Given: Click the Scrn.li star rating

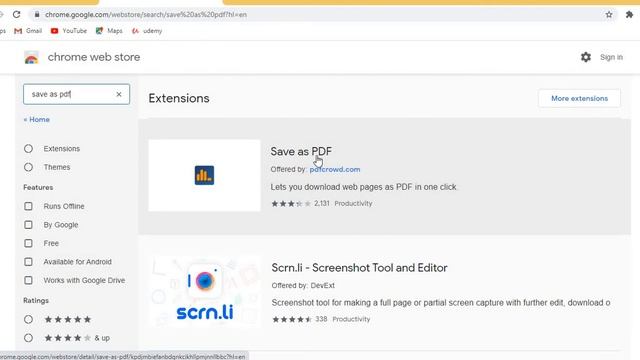Looking at the screenshot, I should [x=292, y=319].
